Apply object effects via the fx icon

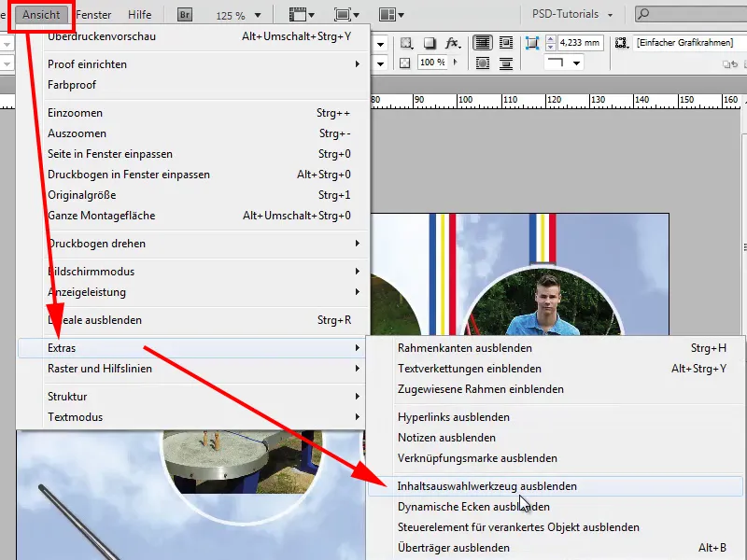tap(451, 43)
